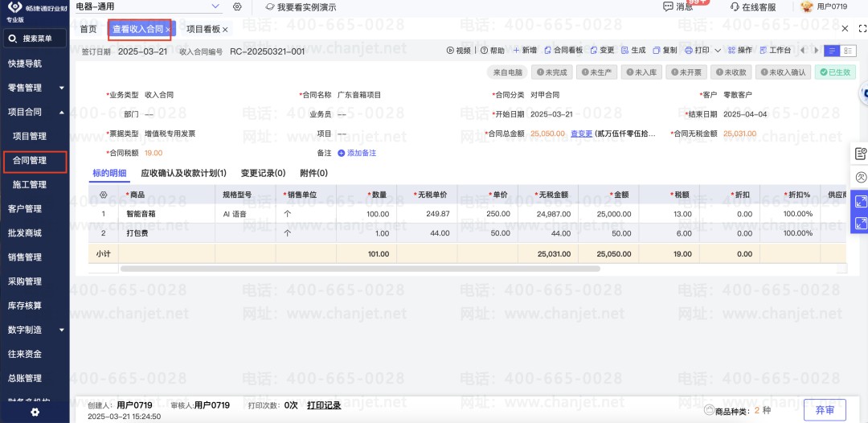Select the 标的明细 tab
The height and width of the screenshot is (423, 868).
(x=109, y=173)
